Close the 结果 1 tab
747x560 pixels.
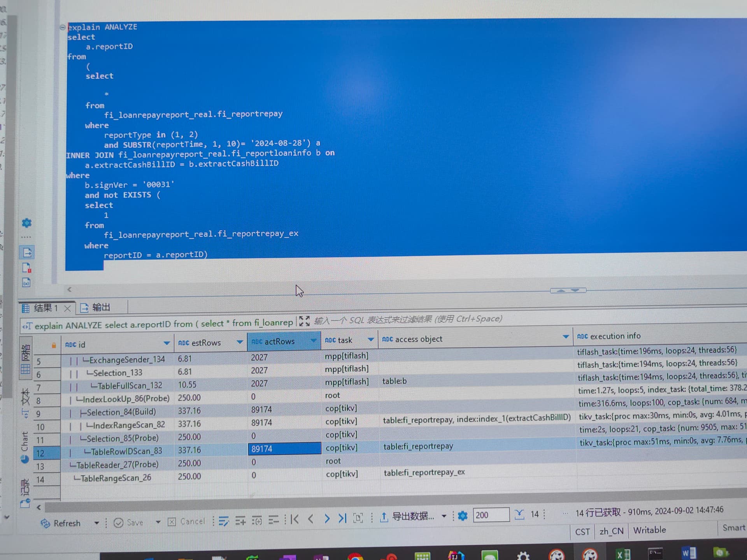67,308
